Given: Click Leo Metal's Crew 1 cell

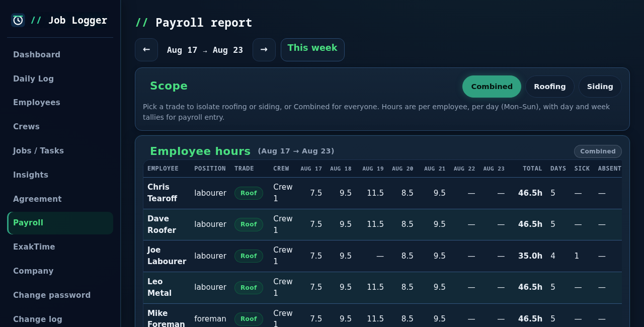Looking at the screenshot, I should pyautogui.click(x=283, y=287).
